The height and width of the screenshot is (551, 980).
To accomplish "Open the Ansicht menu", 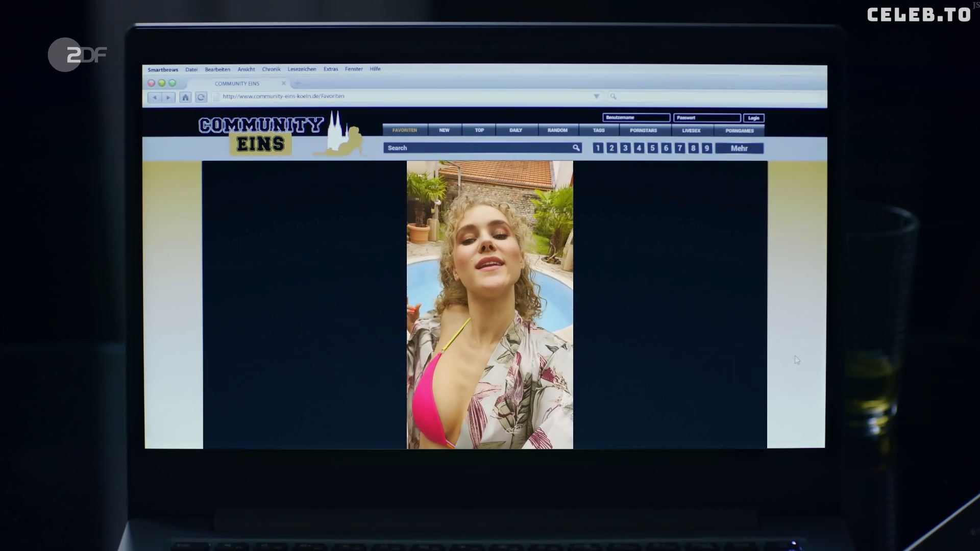I will tap(246, 69).
